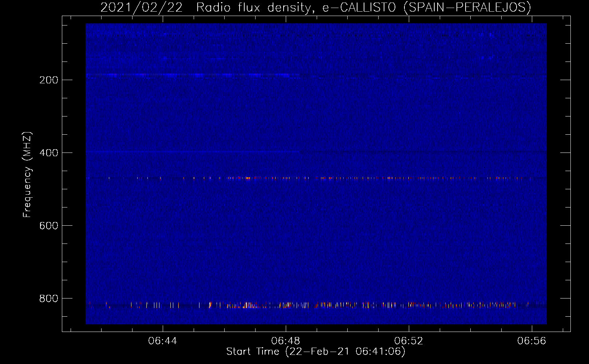This screenshot has width=589, height=364.
Task: Click the '06:52' time tick label
Action: [409, 341]
